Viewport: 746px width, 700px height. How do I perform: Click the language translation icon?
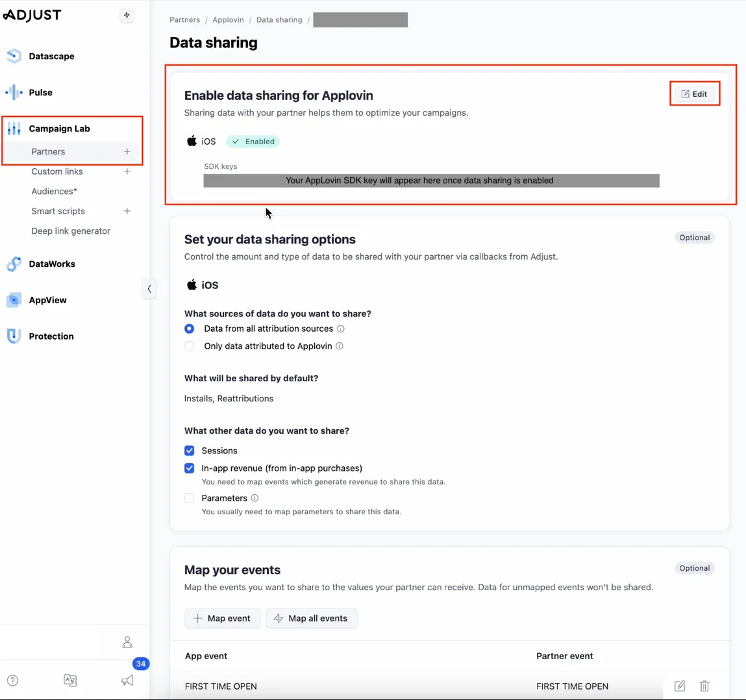70,680
